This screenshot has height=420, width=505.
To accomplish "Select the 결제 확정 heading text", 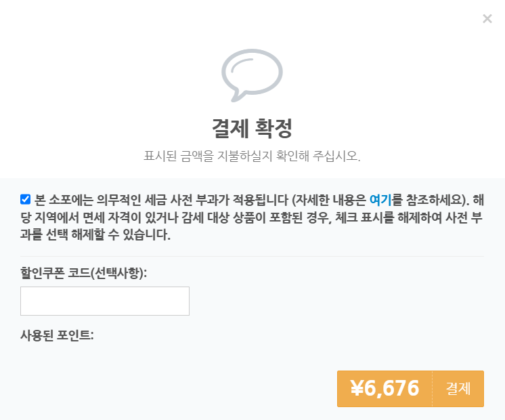I will click(252, 128).
